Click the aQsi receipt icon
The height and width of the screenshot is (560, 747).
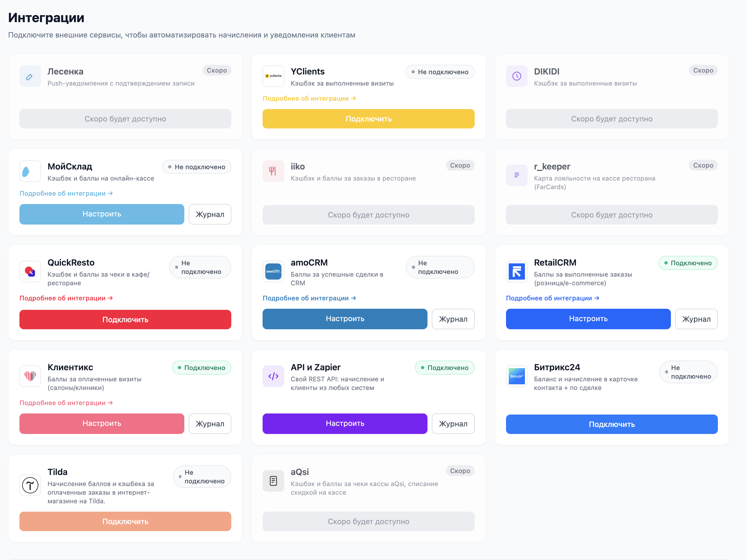point(273,481)
